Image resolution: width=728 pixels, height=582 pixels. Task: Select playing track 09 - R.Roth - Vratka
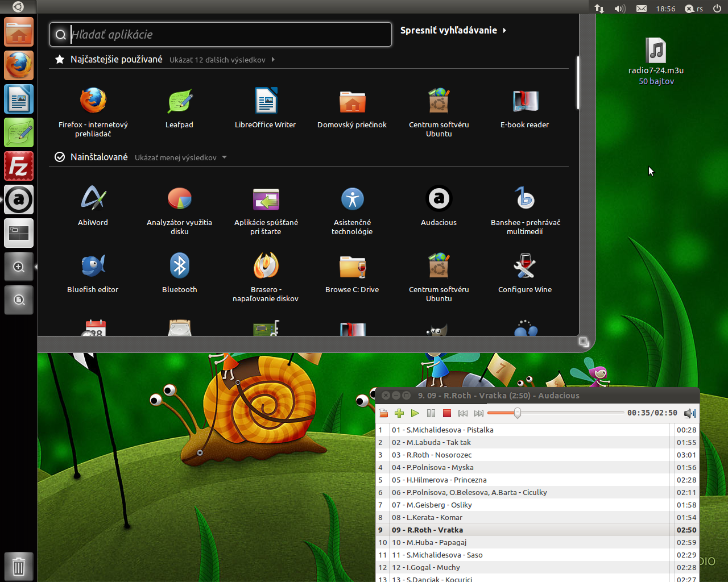pos(537,530)
